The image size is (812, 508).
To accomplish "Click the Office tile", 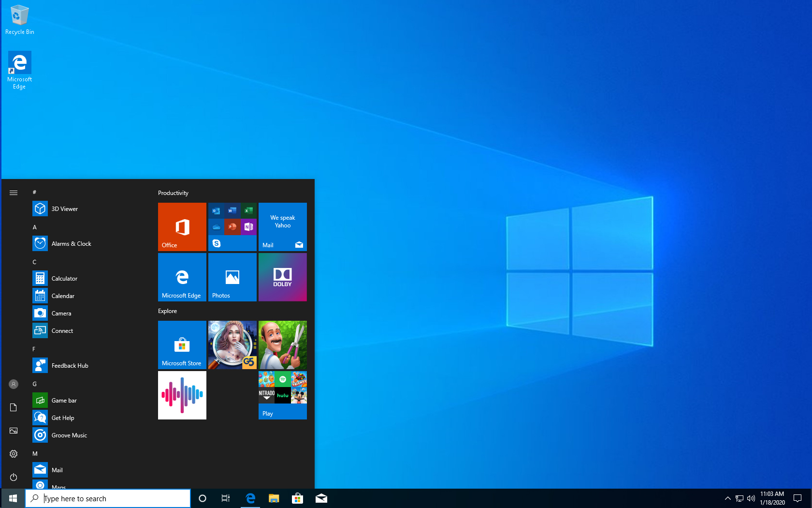I will (182, 227).
